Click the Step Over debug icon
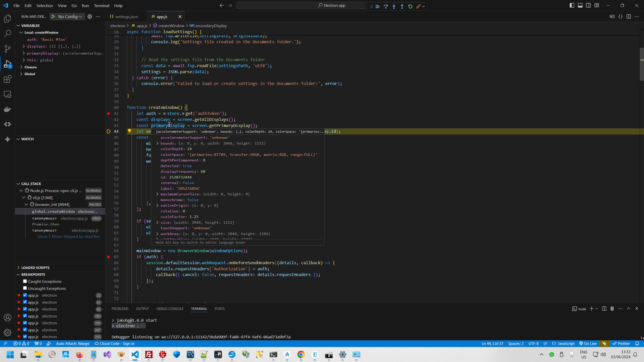 [386, 7]
